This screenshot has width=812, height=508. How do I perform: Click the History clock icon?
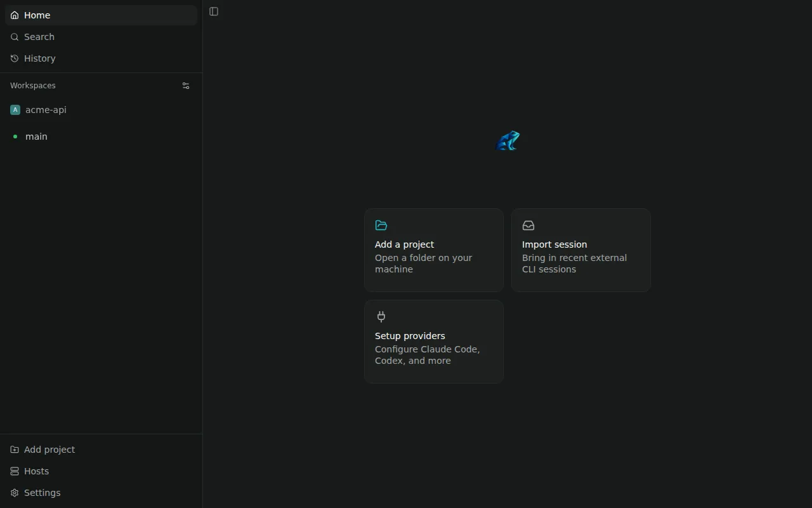tap(15, 58)
